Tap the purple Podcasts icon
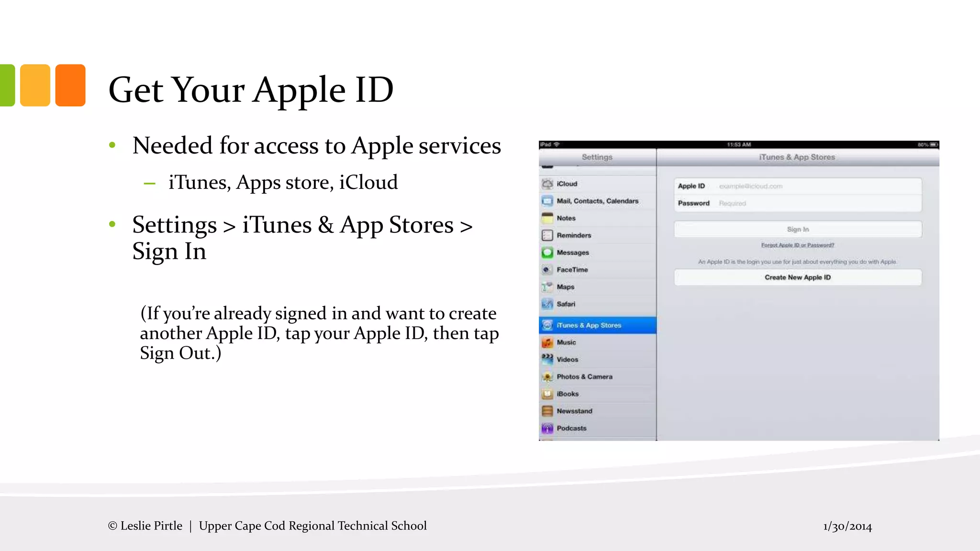The image size is (980, 551). click(547, 429)
